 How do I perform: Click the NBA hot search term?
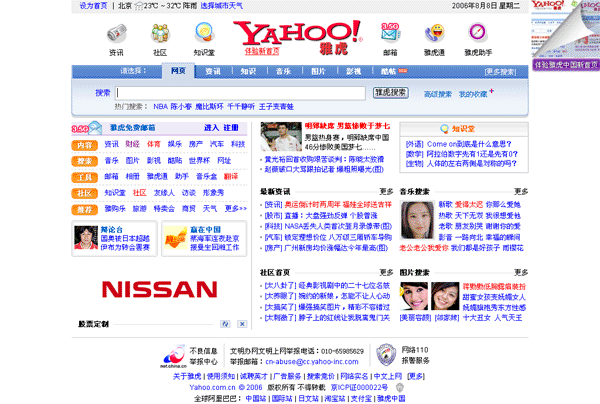(x=161, y=107)
